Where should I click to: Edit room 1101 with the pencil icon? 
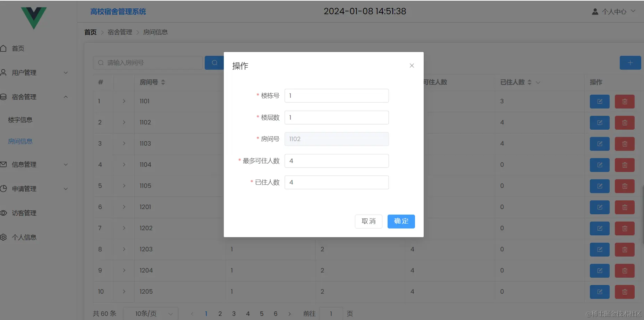pos(600,102)
